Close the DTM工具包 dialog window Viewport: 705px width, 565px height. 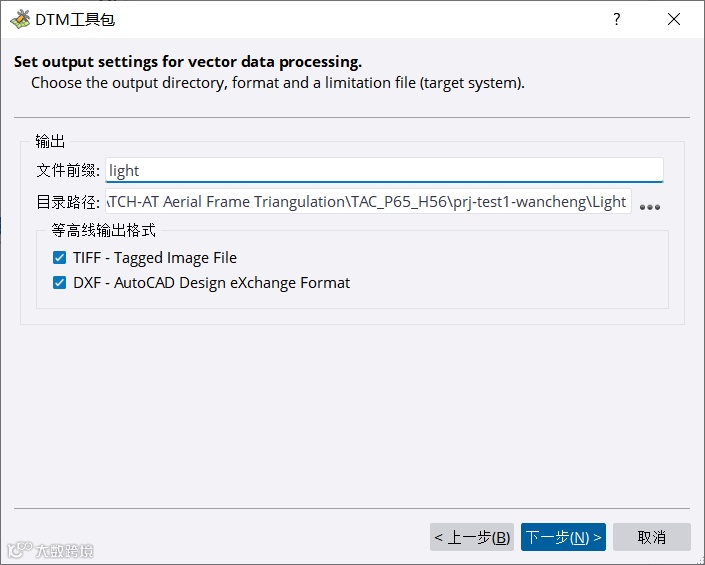[x=675, y=19]
